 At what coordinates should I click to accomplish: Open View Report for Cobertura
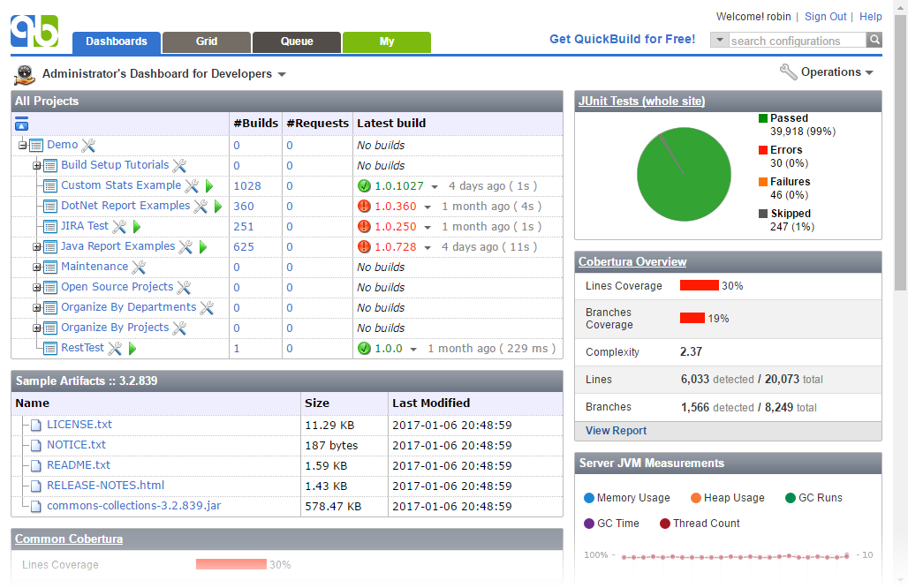617,431
